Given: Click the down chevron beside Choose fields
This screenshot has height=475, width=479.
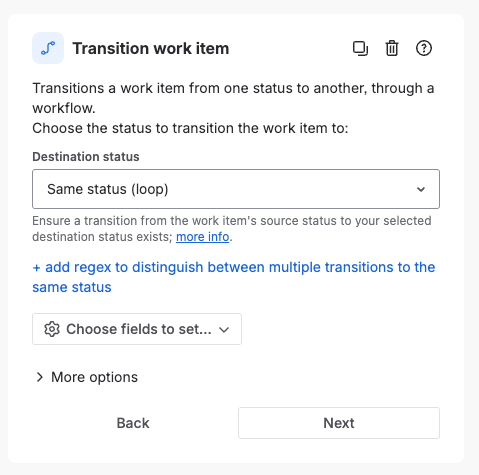Looking at the screenshot, I should [224, 330].
